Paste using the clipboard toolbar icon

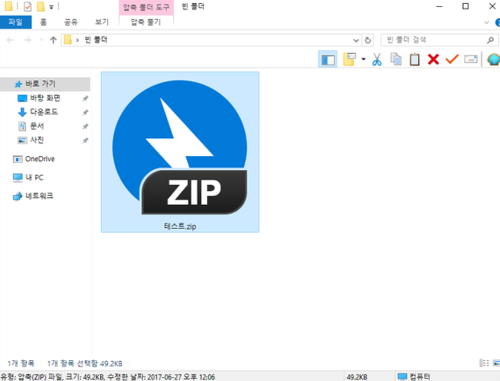[414, 60]
